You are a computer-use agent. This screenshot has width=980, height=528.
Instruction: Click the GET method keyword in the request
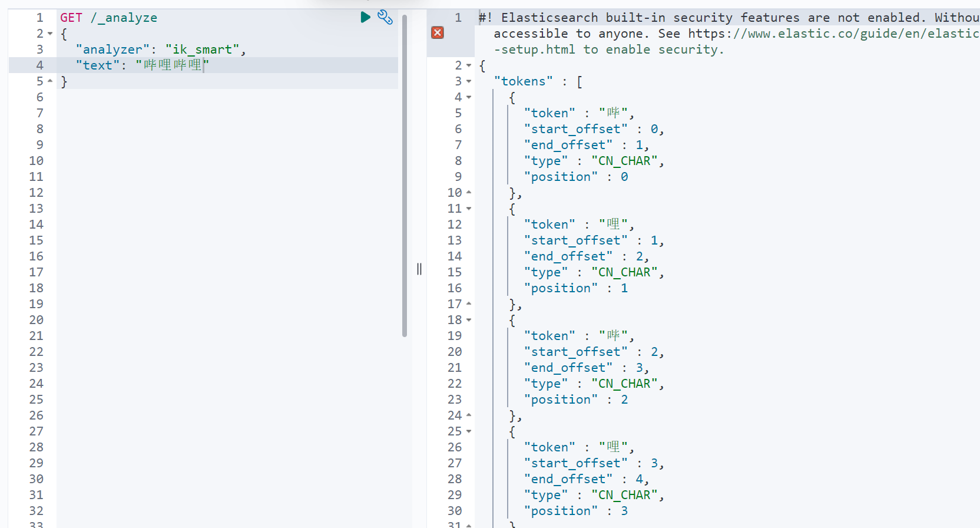71,18
